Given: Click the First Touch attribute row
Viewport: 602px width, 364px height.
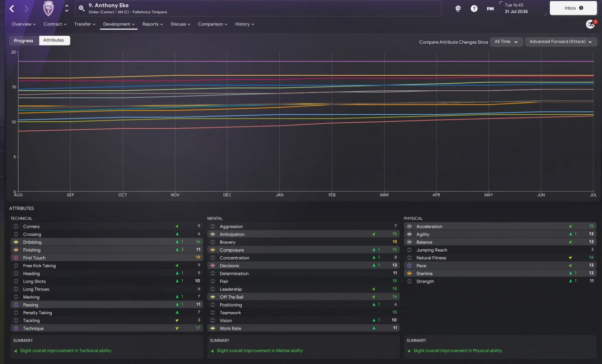Looking at the screenshot, I should (x=106, y=258).
